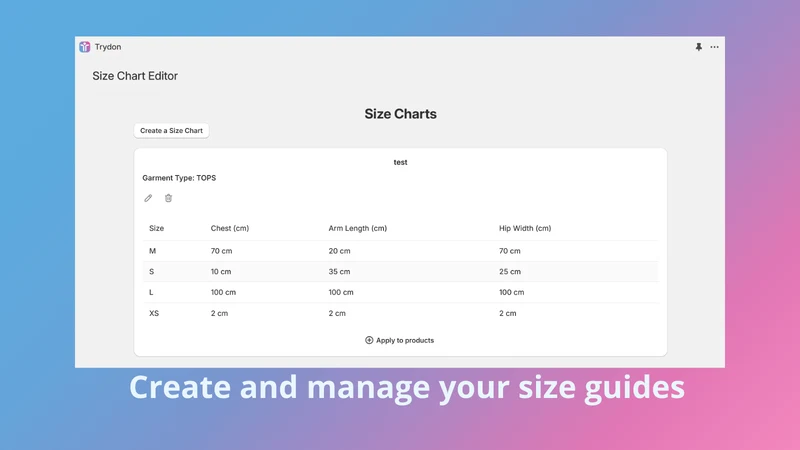The width and height of the screenshot is (800, 450).
Task: Click arm length 100 cm in L row
Action: point(341,292)
